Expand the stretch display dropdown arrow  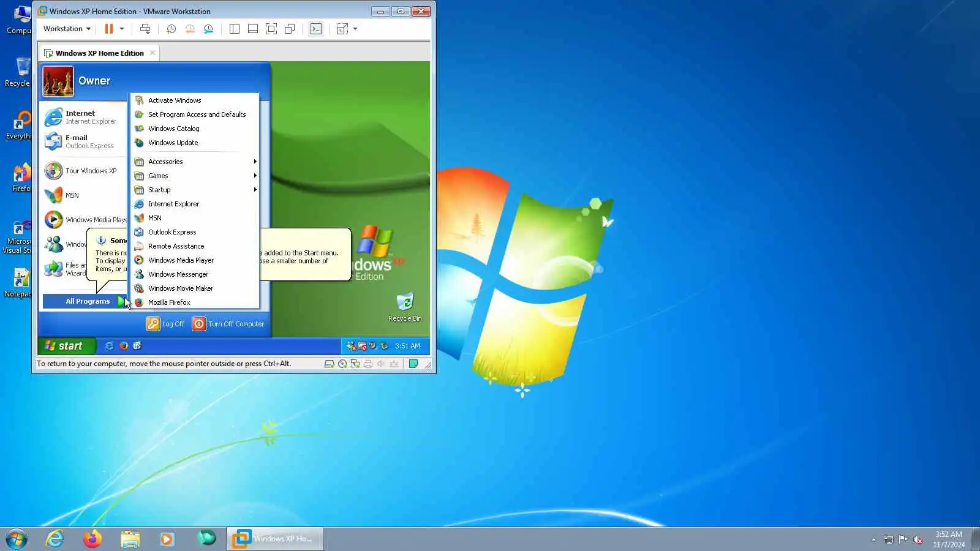click(355, 29)
